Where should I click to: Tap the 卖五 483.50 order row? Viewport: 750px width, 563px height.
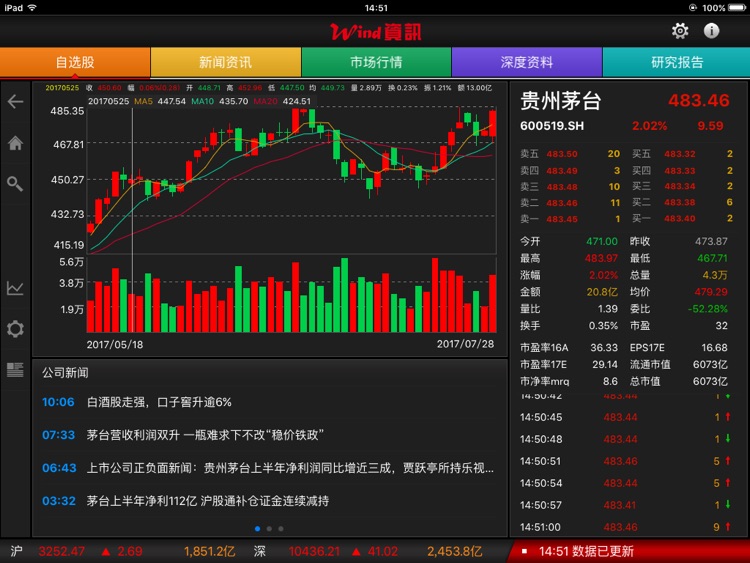coord(570,154)
